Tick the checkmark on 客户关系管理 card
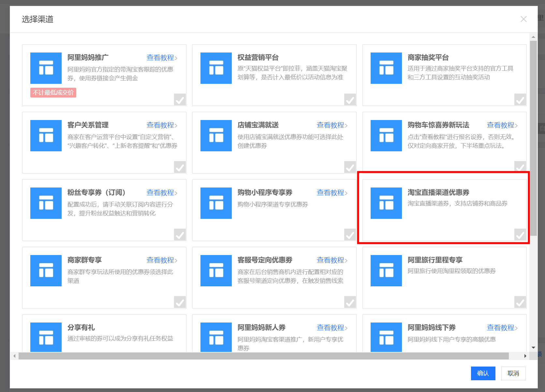 [x=180, y=167]
